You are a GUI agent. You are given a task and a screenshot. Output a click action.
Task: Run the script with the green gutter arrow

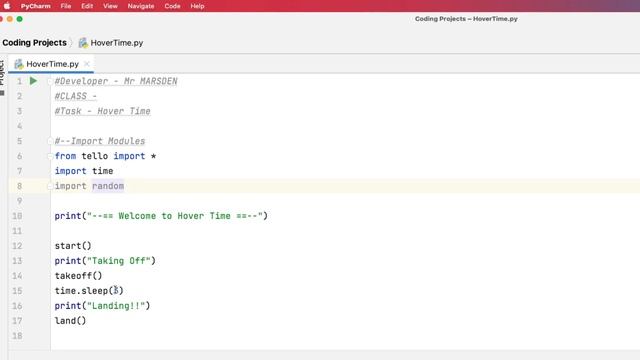point(33,81)
